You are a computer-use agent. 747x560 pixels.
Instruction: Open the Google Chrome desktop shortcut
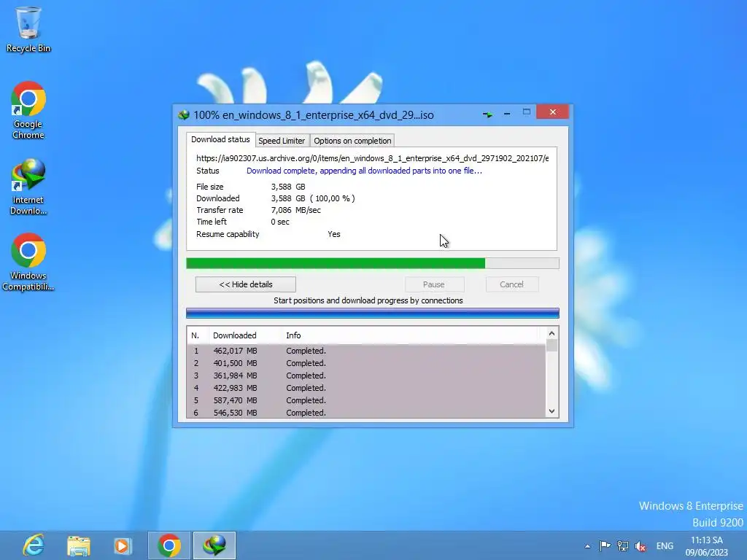point(28,110)
